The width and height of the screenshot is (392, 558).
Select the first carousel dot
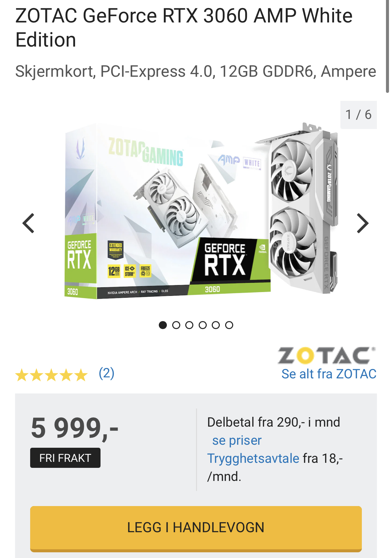163,325
